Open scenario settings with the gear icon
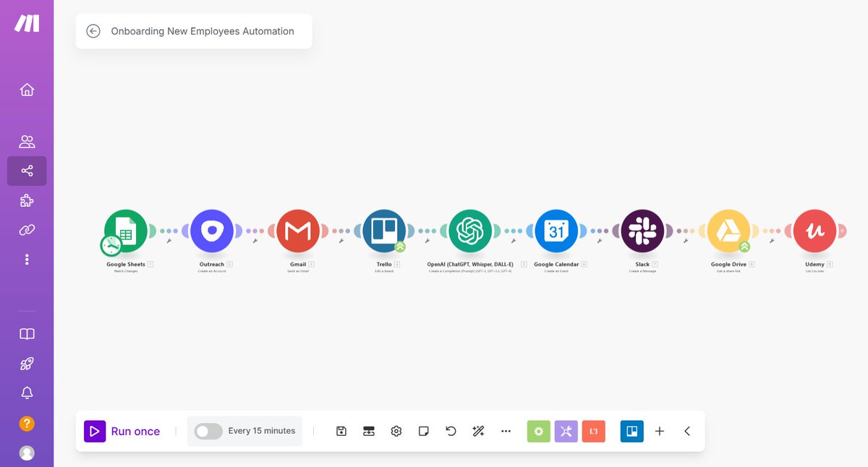 [x=396, y=431]
